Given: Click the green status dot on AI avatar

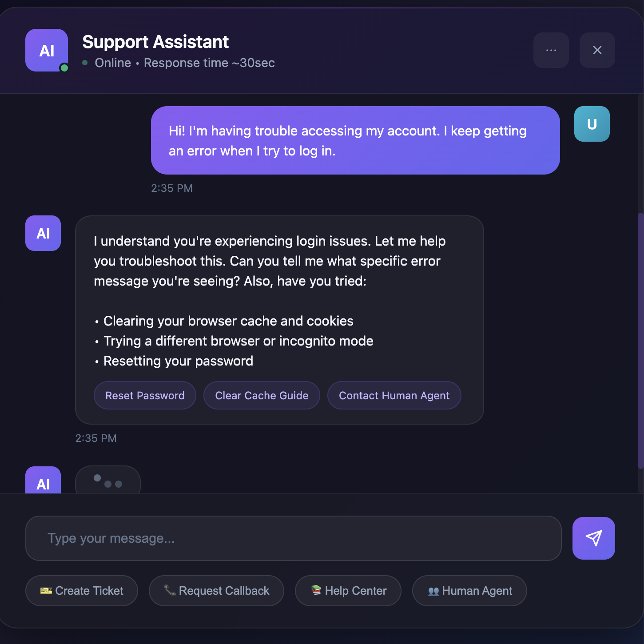Looking at the screenshot, I should click(64, 68).
